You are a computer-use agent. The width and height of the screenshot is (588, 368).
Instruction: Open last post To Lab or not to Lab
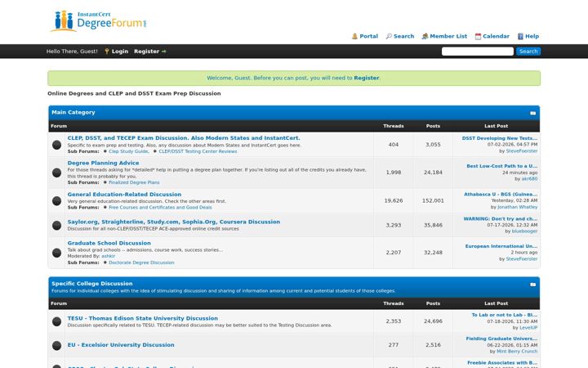tap(505, 315)
